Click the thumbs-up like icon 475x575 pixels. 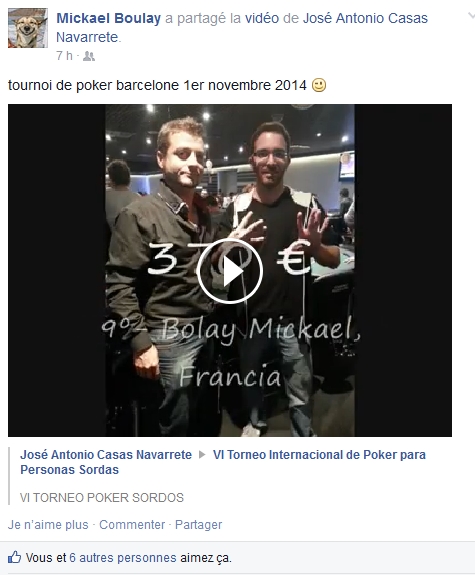pos(15,557)
